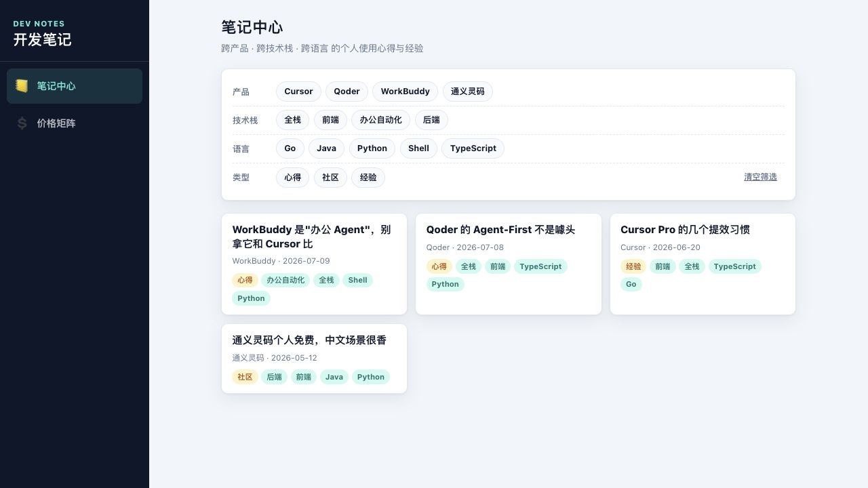Open 价格矩阵 in the sidebar

[x=75, y=123]
